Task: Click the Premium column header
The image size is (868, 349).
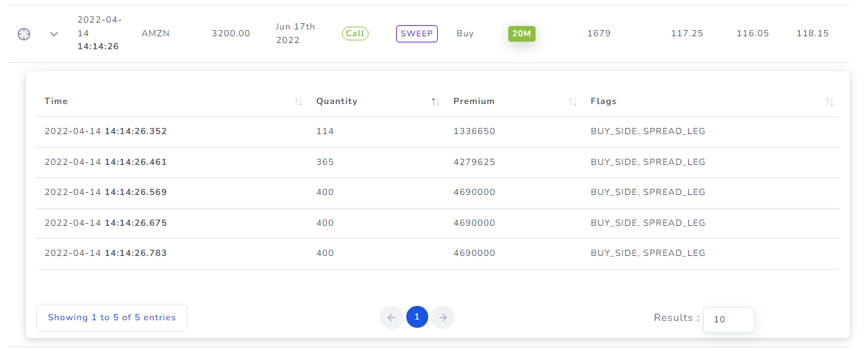Action: coord(474,101)
